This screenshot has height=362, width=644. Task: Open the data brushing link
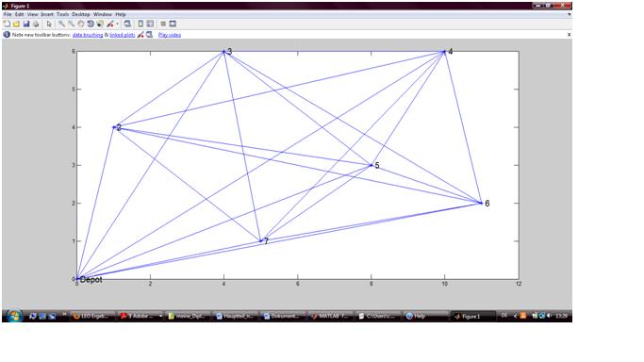pyautogui.click(x=88, y=35)
